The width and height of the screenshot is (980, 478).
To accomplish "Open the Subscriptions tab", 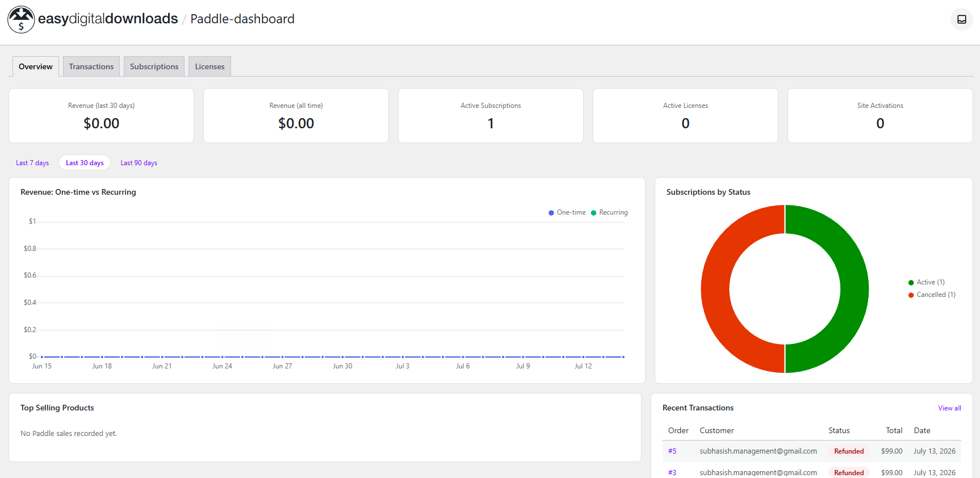I will click(x=154, y=66).
